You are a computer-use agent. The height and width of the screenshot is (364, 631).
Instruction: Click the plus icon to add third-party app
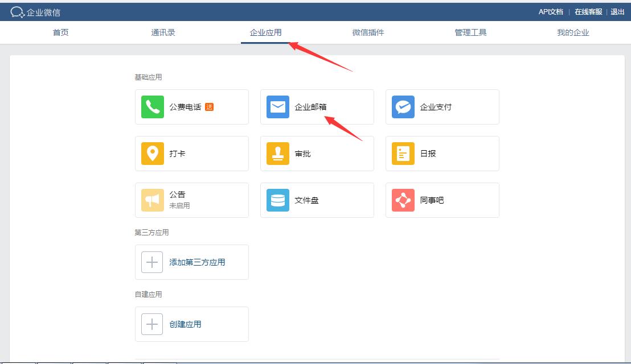pos(151,262)
